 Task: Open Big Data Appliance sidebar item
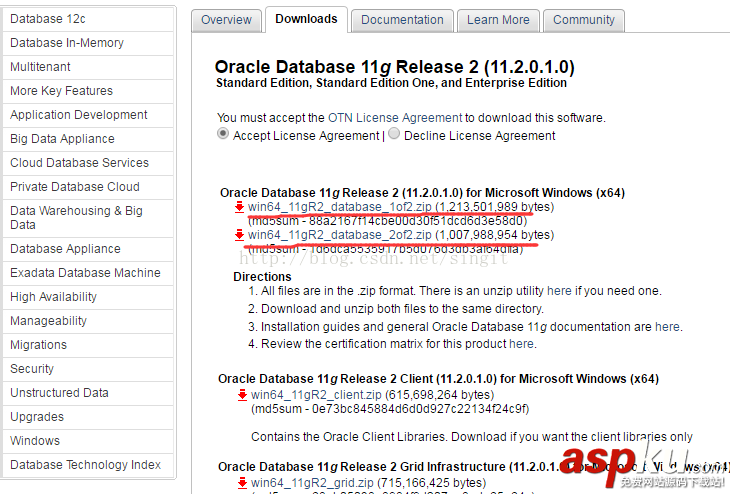pos(88,139)
